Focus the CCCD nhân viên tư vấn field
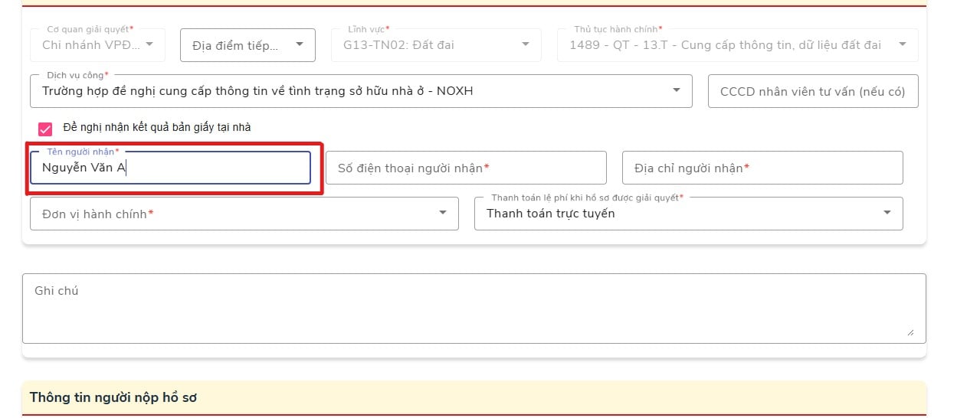This screenshot has height=418, width=980. (812, 91)
